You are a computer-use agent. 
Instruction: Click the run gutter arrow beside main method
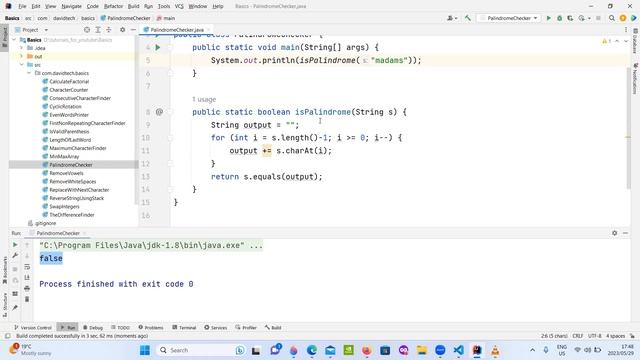pyautogui.click(x=158, y=47)
